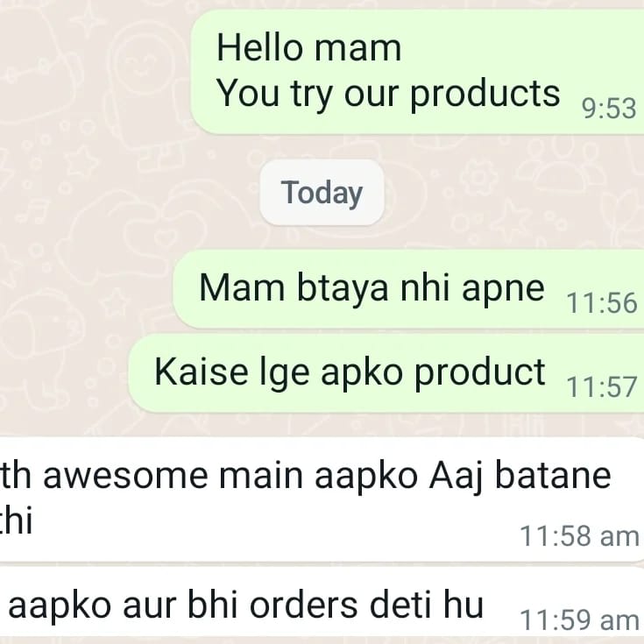Tap the word "awesome" in the received message

tap(125, 476)
